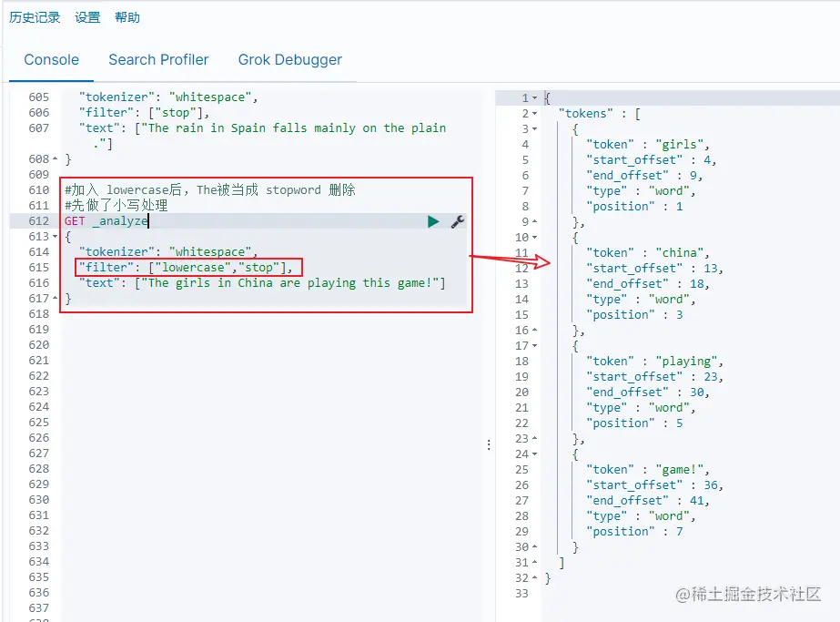
Task: Click the "token" : "china" output line
Action: (648, 252)
